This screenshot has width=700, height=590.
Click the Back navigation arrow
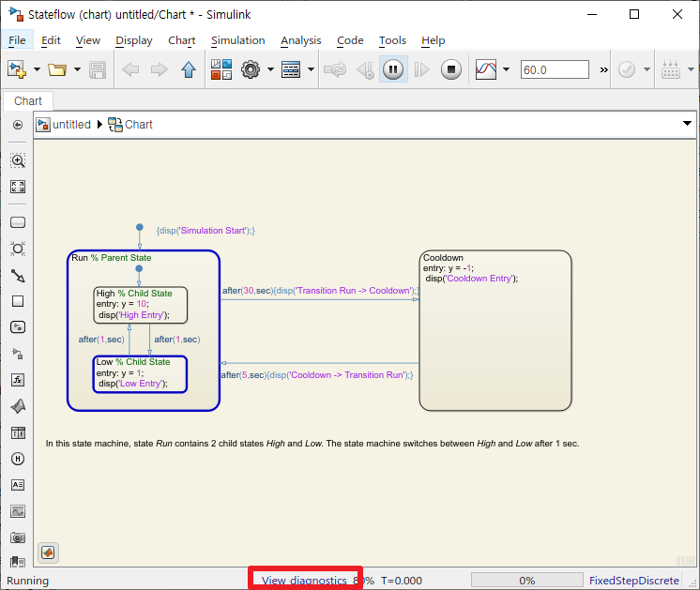click(x=130, y=69)
